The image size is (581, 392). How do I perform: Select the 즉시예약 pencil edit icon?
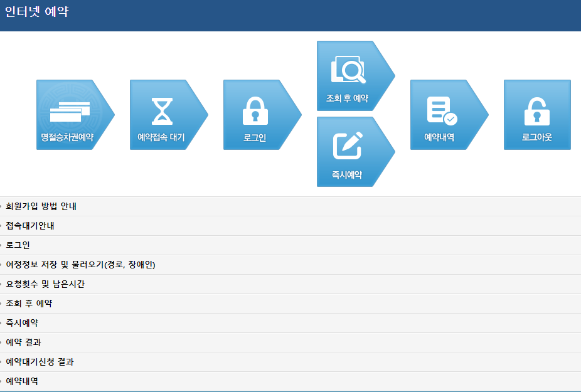pyautogui.click(x=348, y=146)
